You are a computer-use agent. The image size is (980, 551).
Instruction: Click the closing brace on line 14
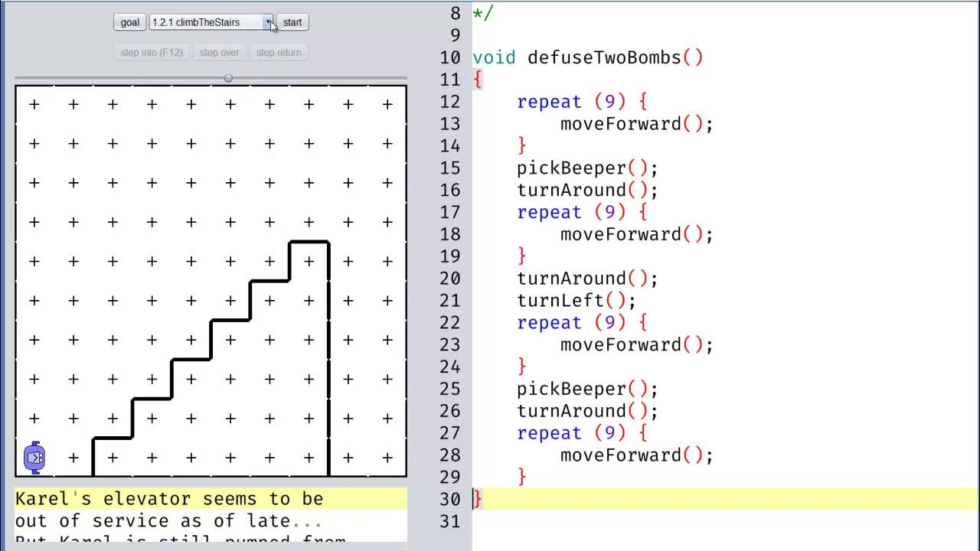coord(522,145)
